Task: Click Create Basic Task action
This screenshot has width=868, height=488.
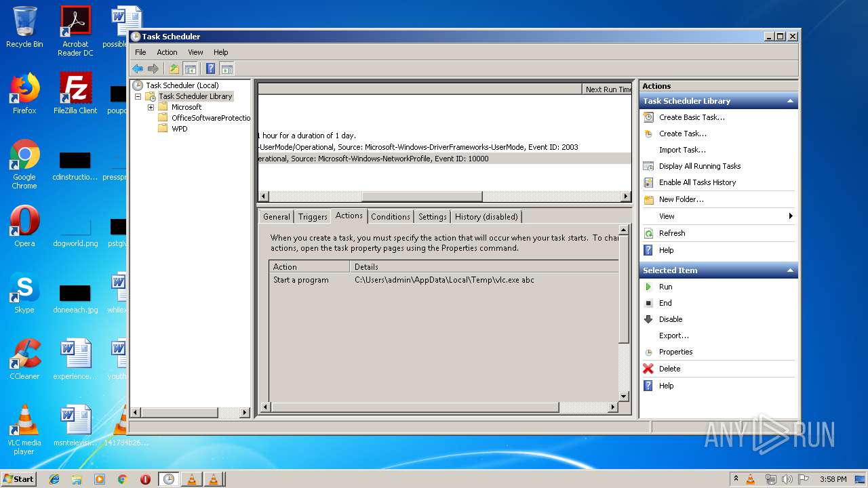Action: click(x=692, y=117)
